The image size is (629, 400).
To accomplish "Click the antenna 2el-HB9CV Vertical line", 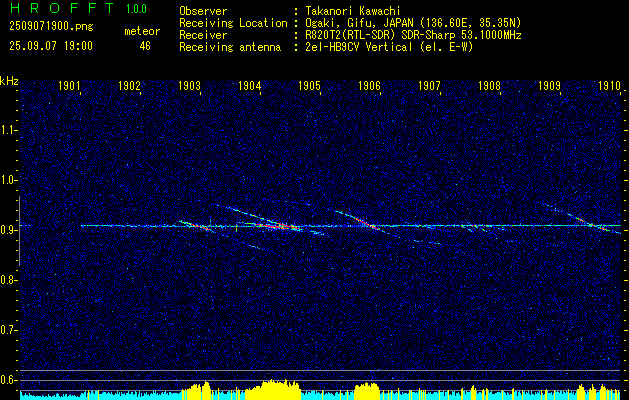I will click(x=389, y=47).
